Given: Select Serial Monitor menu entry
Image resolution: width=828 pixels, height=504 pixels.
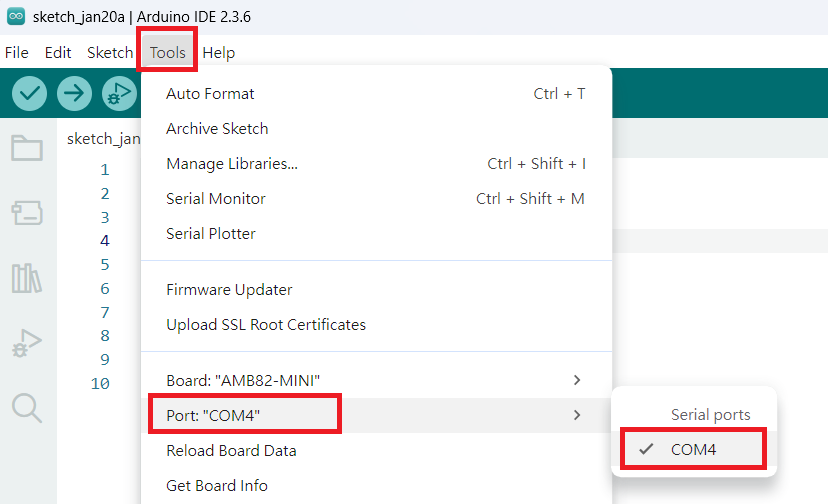Looking at the screenshot, I should (216, 199).
